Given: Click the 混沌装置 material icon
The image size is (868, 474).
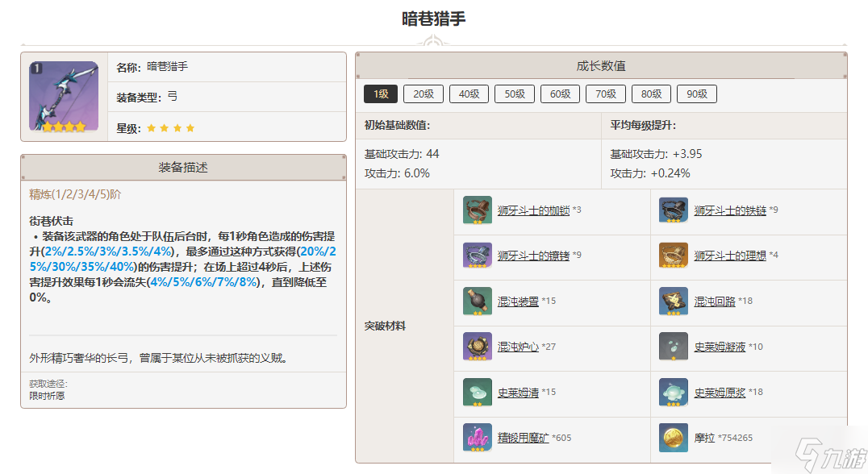Looking at the screenshot, I should click(478, 301).
